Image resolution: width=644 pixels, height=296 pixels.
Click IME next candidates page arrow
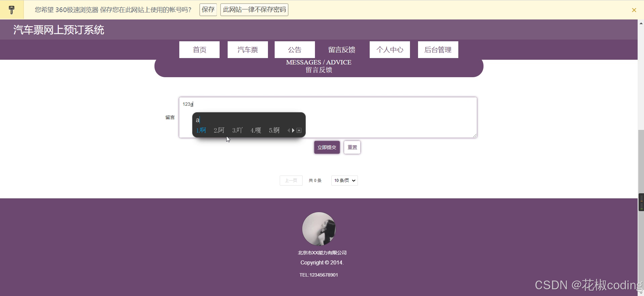(293, 131)
